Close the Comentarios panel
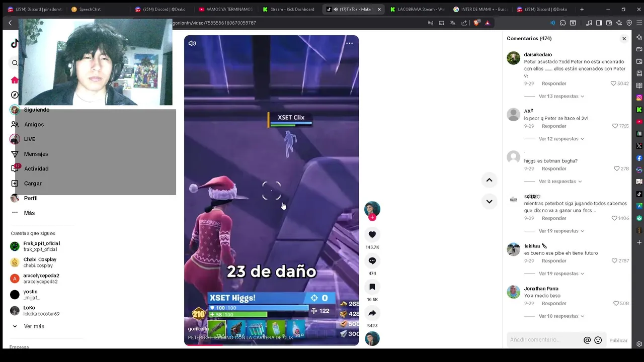 tap(624, 39)
